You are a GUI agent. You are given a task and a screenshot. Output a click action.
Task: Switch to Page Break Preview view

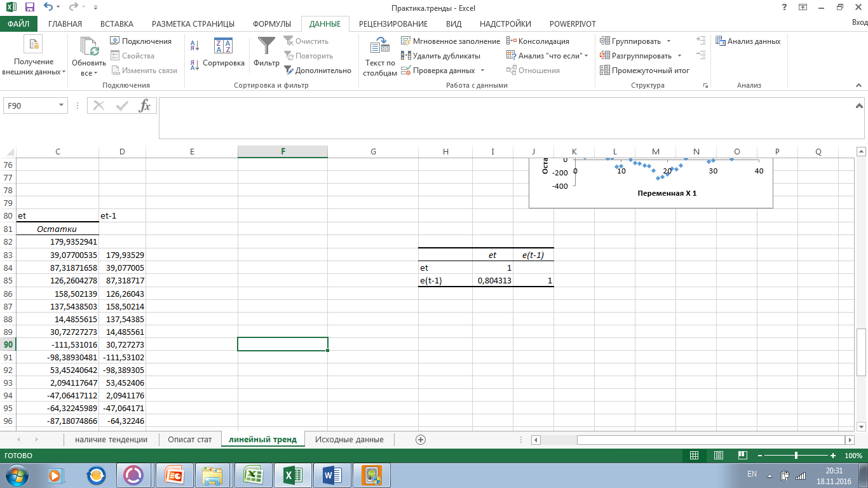(742, 456)
